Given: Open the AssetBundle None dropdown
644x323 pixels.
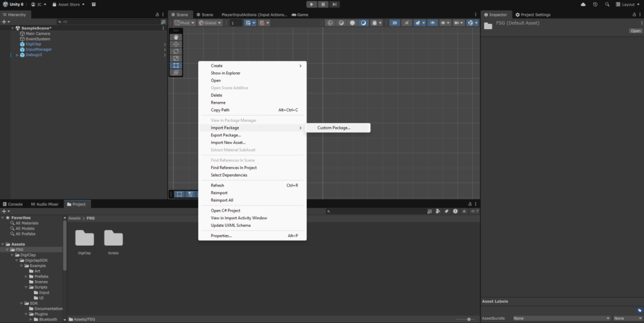Looking at the screenshot, I should [561, 318].
